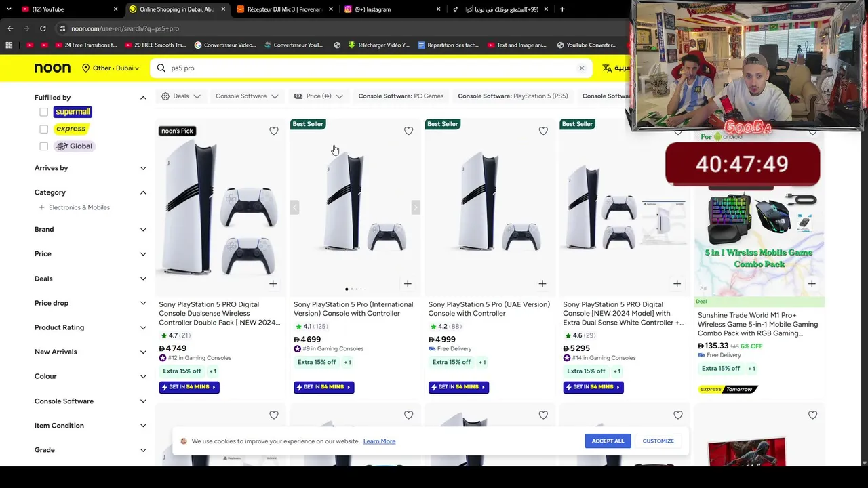Viewport: 868px width, 488px height.
Task: Expand the Brand filter section
Action: (143, 230)
